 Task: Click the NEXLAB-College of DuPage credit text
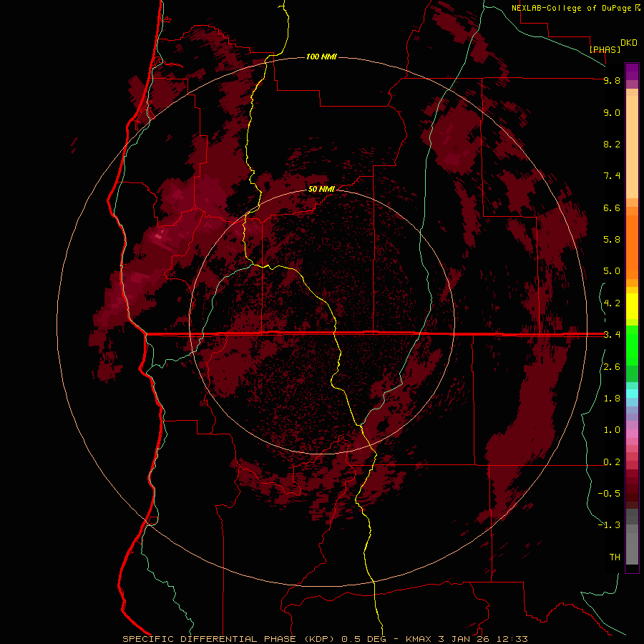tap(572, 8)
